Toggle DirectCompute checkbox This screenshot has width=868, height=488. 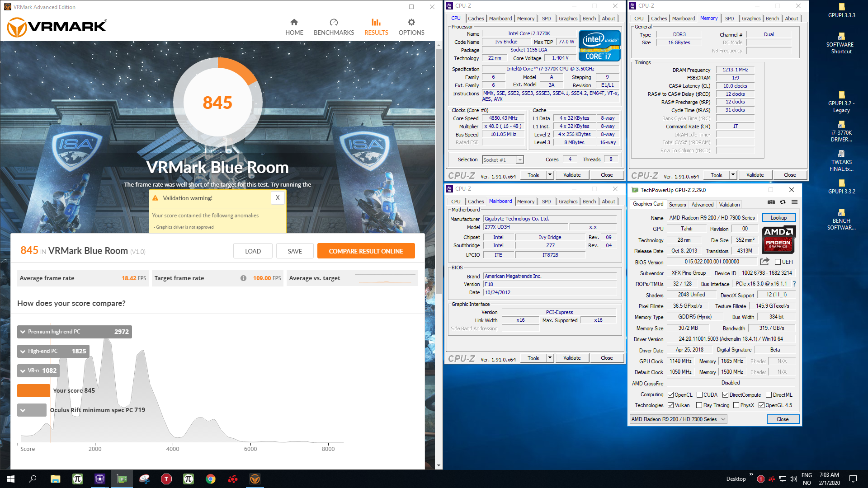pyautogui.click(x=725, y=395)
